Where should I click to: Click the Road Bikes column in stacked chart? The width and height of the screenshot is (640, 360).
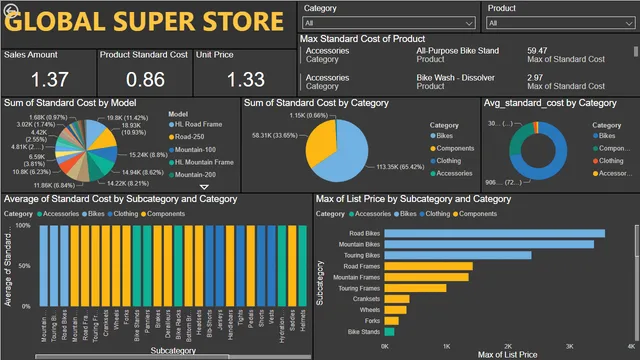[64, 266]
